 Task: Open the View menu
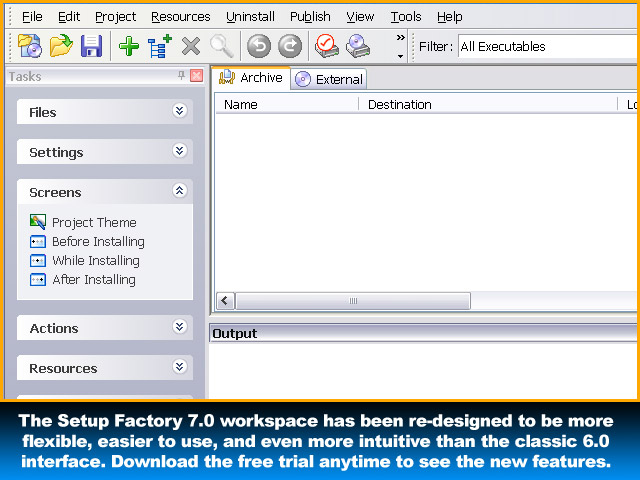point(360,17)
